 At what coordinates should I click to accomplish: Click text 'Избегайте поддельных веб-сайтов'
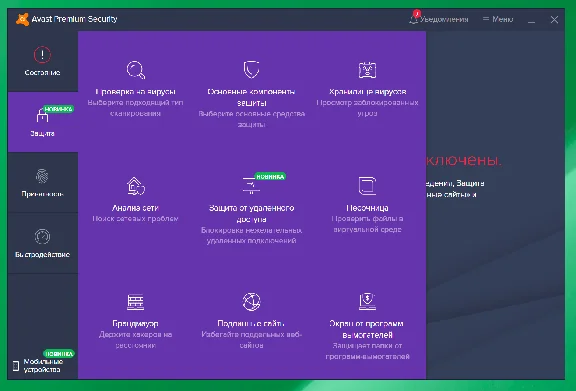click(x=251, y=340)
